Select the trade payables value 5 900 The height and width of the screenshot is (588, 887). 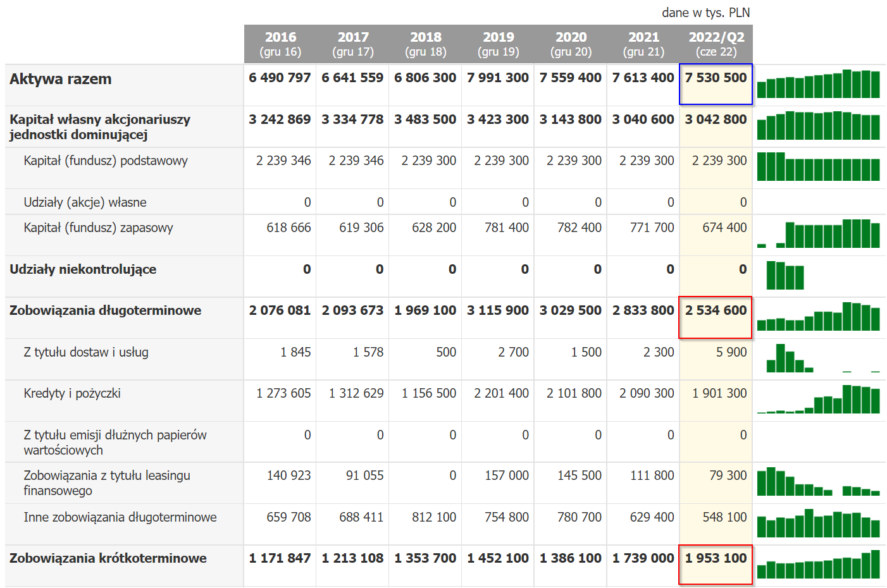731,352
